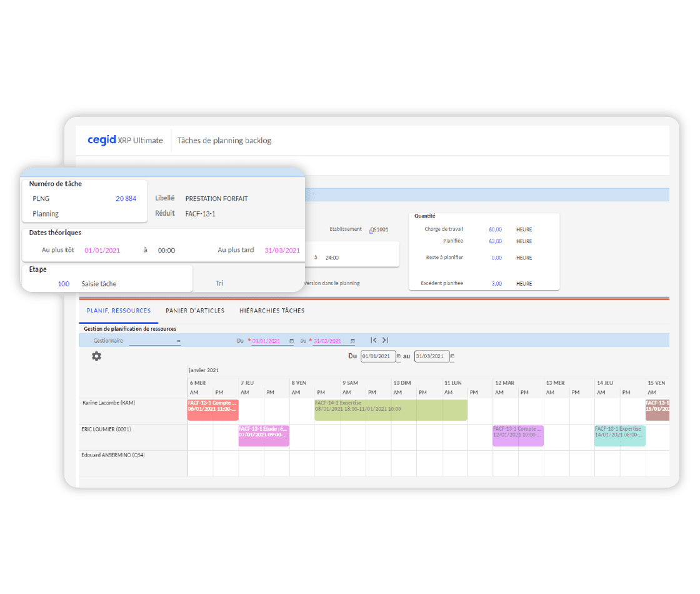Open the planning settings gear icon

pyautogui.click(x=96, y=356)
